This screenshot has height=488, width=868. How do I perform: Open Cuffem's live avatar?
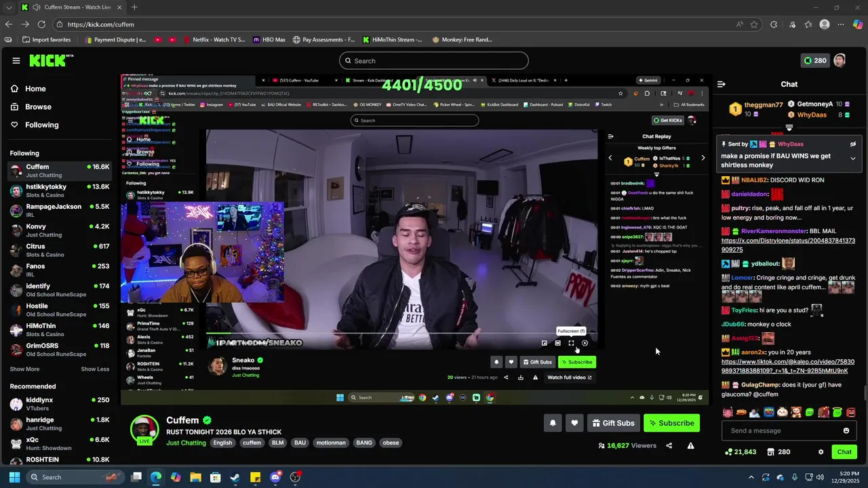pyautogui.click(x=144, y=430)
